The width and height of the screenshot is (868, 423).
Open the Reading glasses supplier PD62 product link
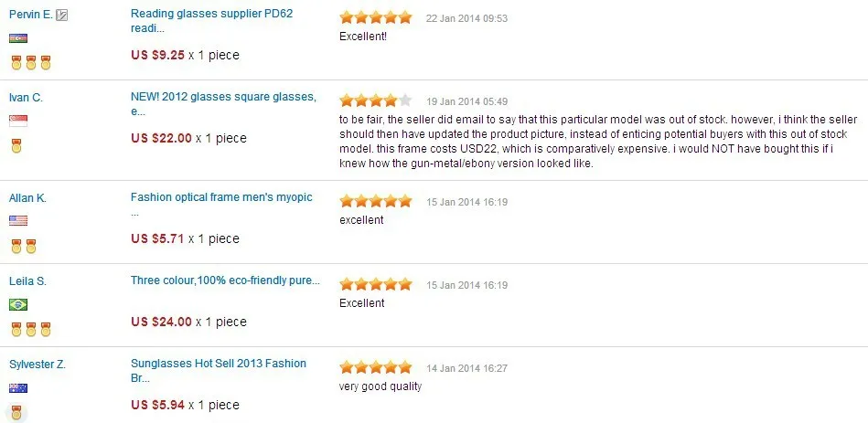pos(212,21)
